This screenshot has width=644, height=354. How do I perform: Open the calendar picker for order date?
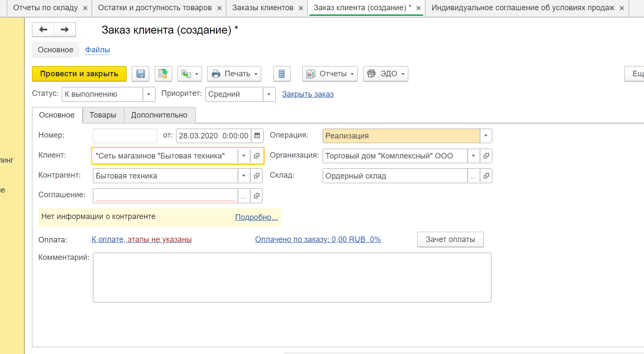coord(257,136)
